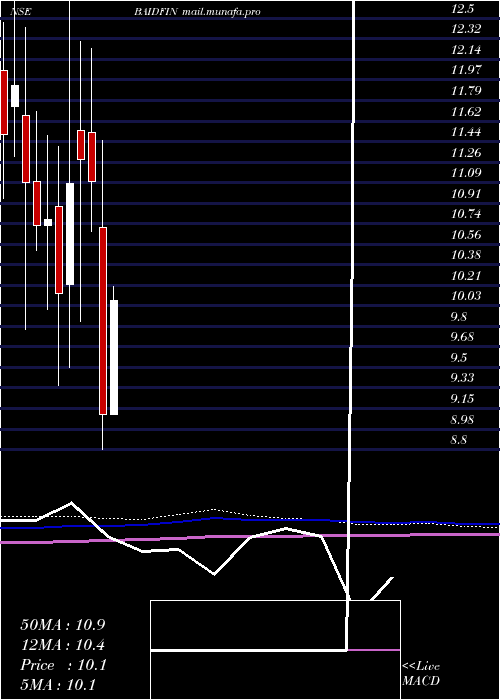Click the 9.68 price axis label
Image resolution: width=500 pixels, height=700 pixels.
462,337
